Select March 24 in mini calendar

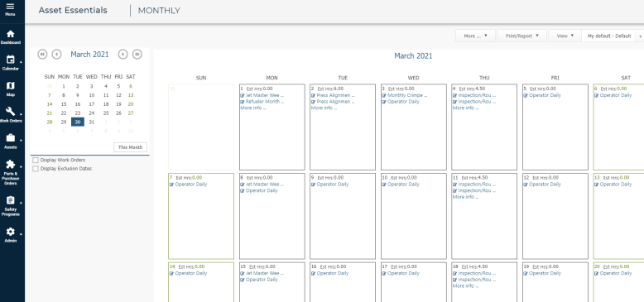pos(92,113)
